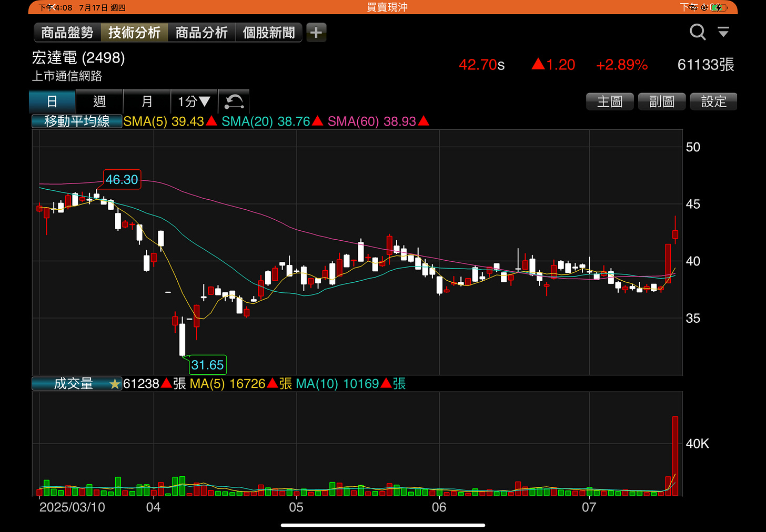This screenshot has width=766, height=532.
Task: Open 副圖 sub chart settings
Action: (662, 101)
